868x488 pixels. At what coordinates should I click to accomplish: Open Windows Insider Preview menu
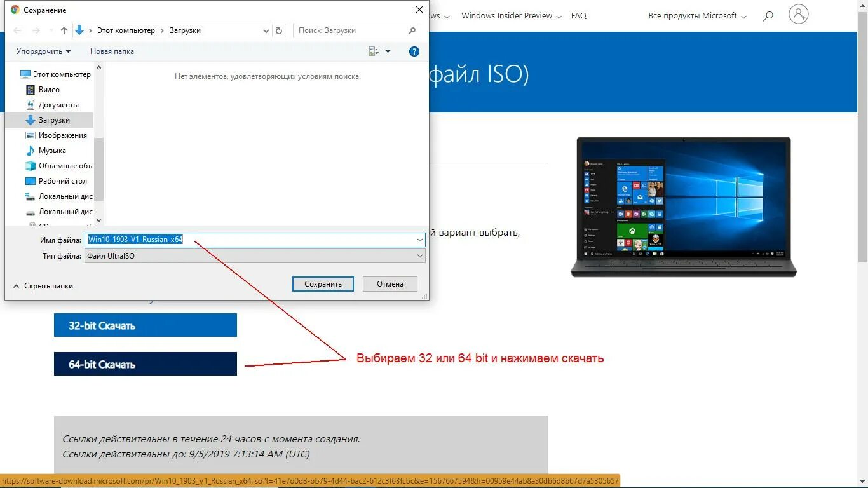pos(512,16)
